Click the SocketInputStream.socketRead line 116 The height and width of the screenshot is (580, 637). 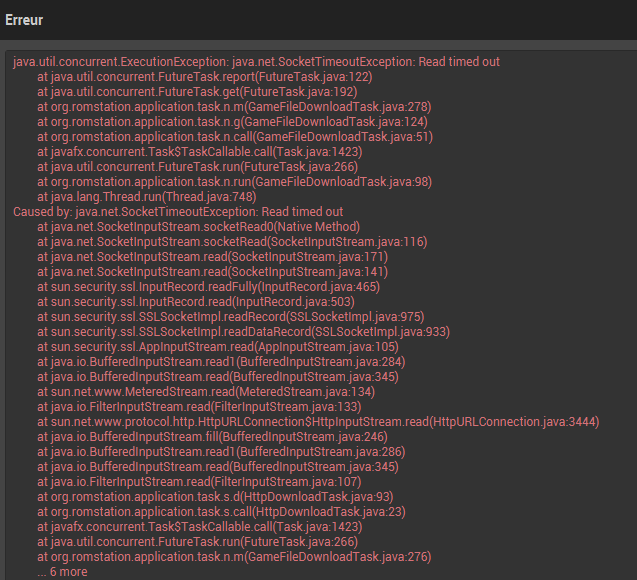tap(232, 242)
